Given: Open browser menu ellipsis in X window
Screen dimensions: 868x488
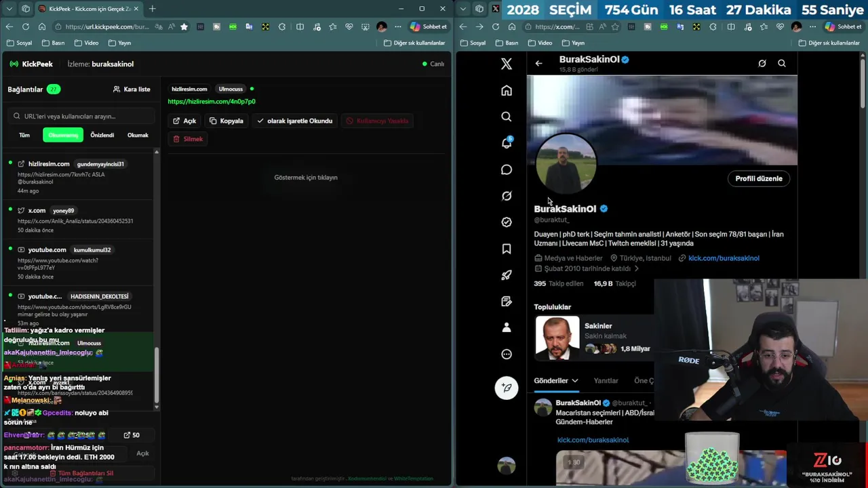Looking at the screenshot, I should point(812,26).
